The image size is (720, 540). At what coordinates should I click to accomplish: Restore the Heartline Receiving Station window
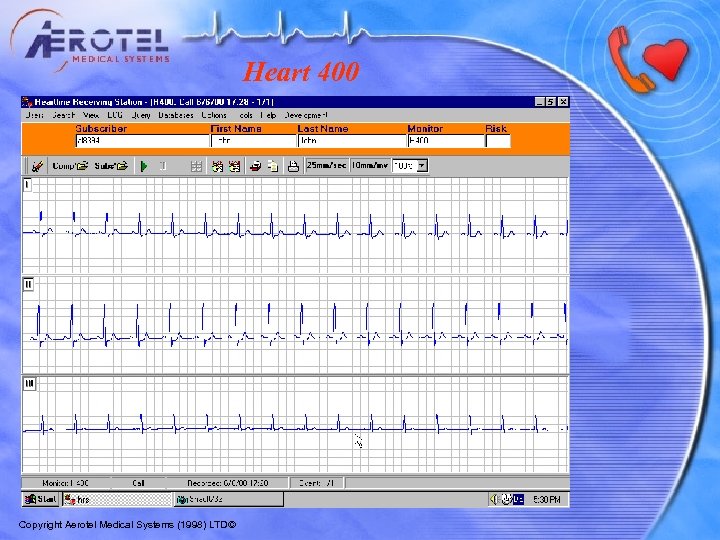[551, 102]
